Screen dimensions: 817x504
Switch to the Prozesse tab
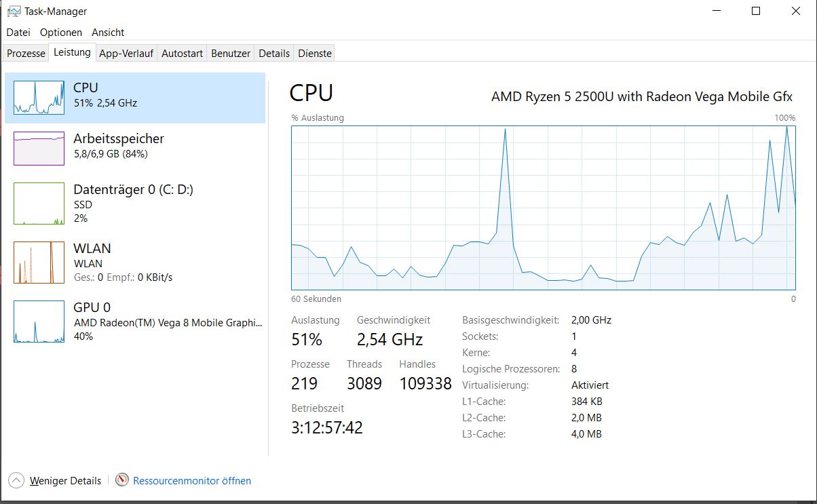point(26,53)
